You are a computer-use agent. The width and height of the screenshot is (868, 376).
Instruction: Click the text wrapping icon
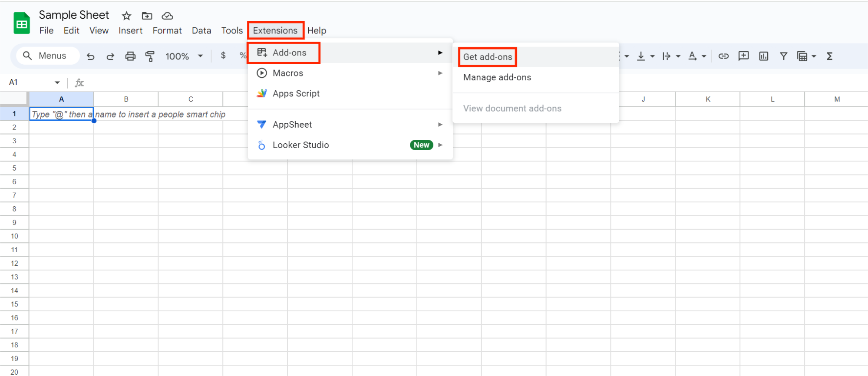(666, 56)
